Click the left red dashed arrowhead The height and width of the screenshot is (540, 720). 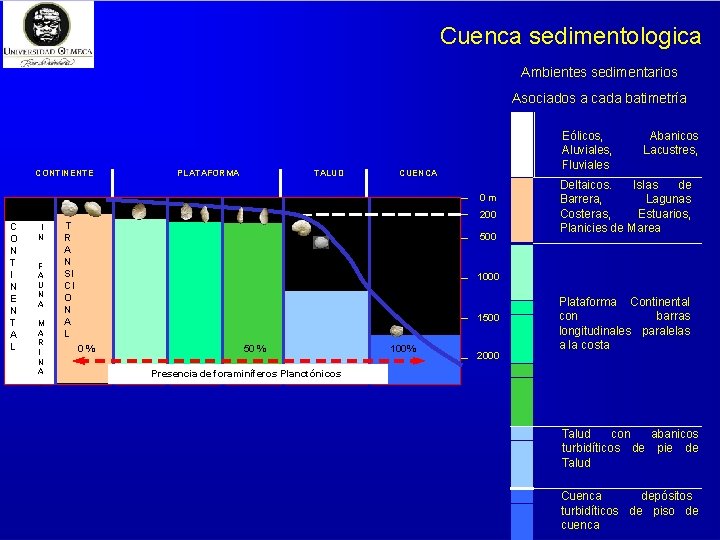pos(81,361)
